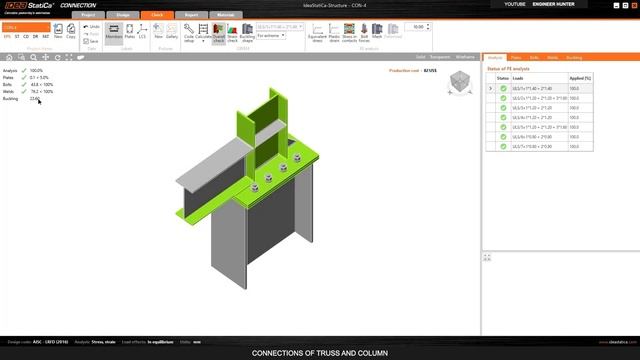This screenshot has height=360, width=640.
Task: Click the Save button in Data group
Action: pos(91,41)
